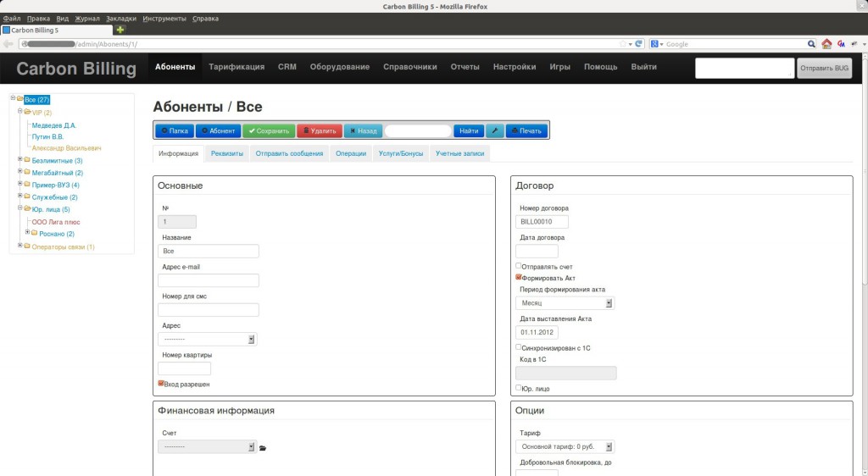The width and height of the screenshot is (868, 476).
Task: Expand the Пример-ВУЗ (4) tree node
Action: point(20,184)
